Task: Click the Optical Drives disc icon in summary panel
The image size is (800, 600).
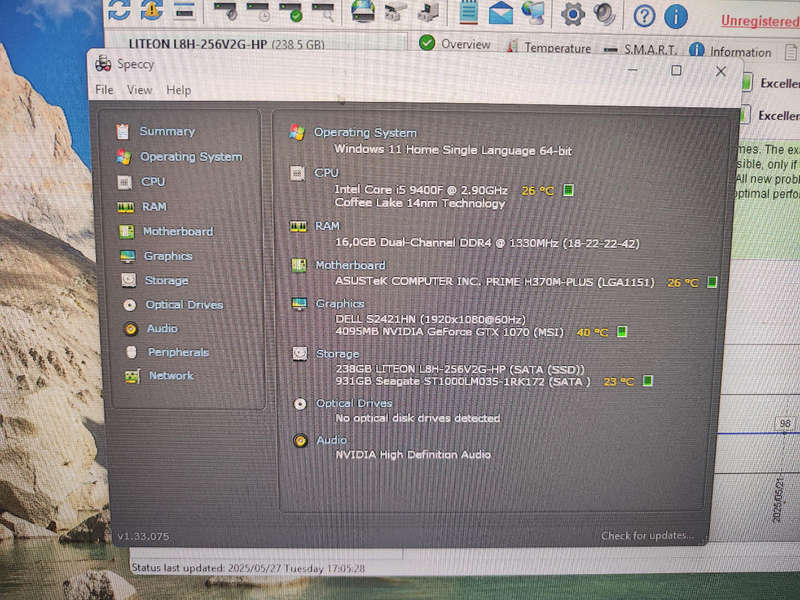Action: (300, 404)
